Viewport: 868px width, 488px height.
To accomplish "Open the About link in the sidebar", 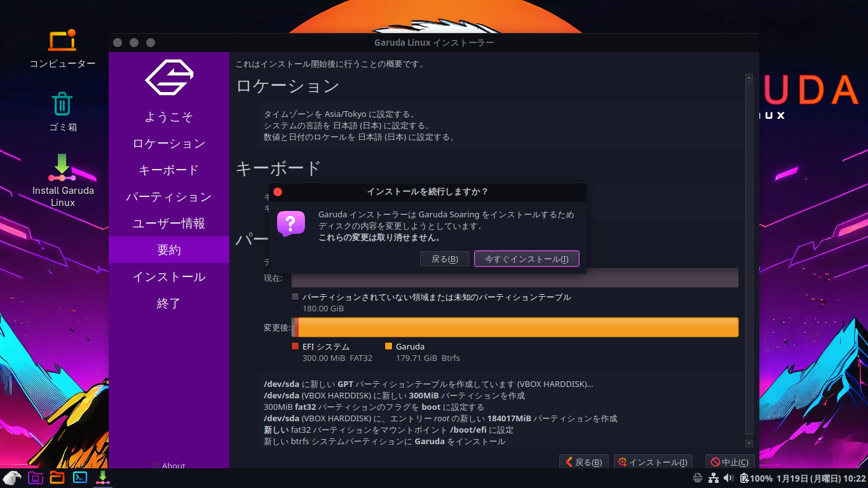I will point(169,466).
